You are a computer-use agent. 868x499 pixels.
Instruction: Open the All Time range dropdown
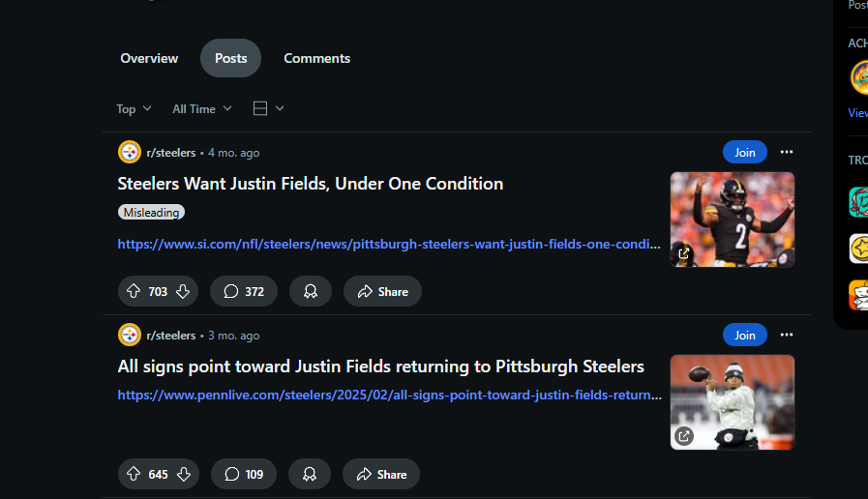coord(202,109)
